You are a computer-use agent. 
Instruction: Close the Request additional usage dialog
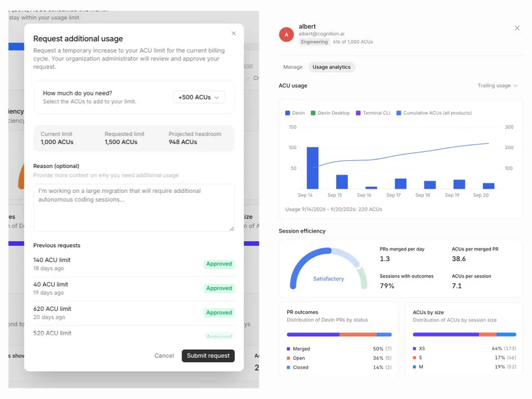[233, 33]
